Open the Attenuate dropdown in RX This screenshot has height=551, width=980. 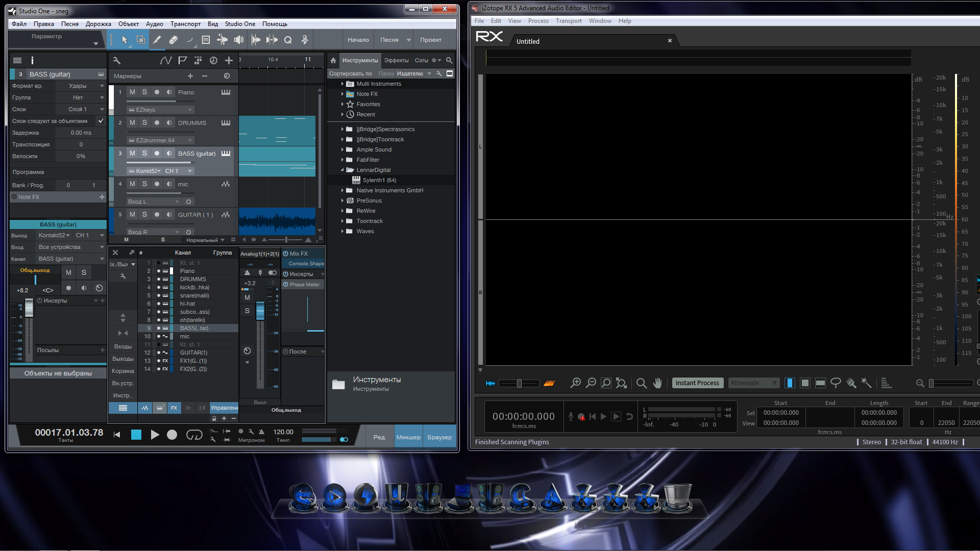point(753,383)
